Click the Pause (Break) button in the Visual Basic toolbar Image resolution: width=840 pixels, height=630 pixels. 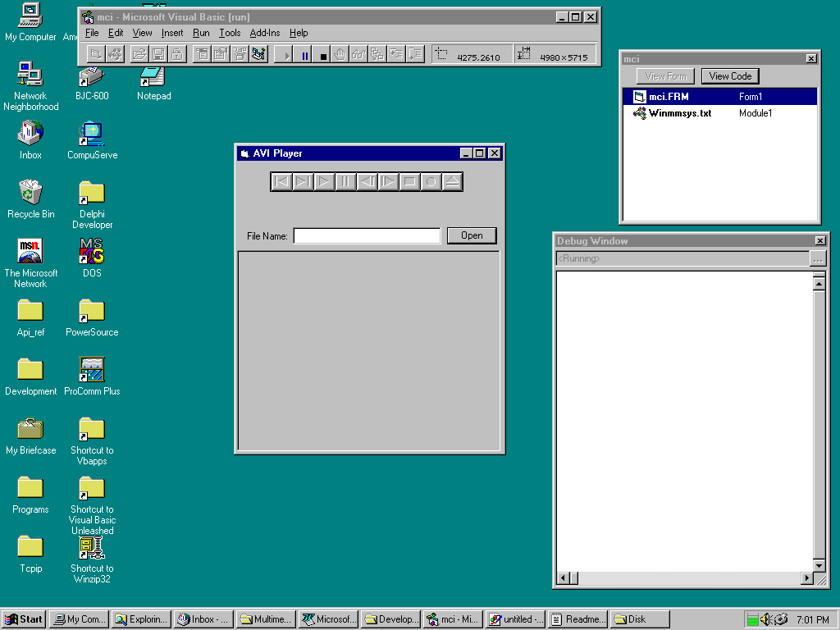tap(304, 55)
